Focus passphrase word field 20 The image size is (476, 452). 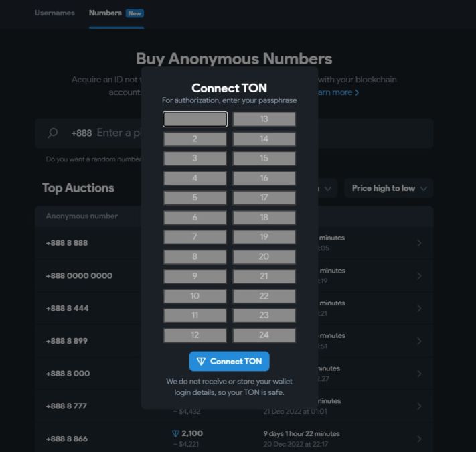pos(264,256)
